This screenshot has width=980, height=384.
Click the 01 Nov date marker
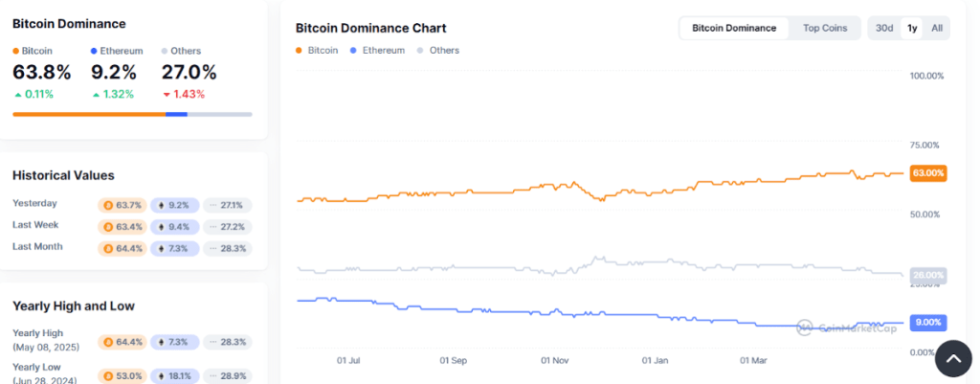[555, 361]
